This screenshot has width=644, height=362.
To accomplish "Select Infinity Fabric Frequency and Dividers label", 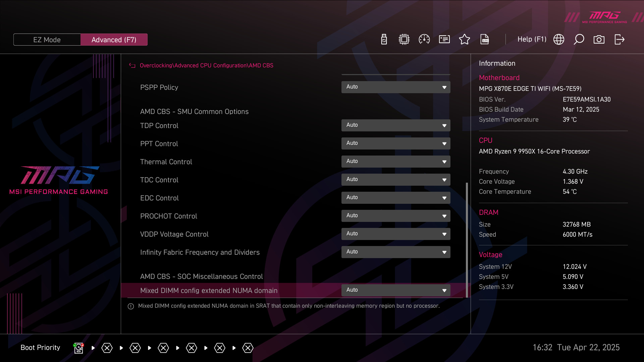I will pyautogui.click(x=200, y=252).
